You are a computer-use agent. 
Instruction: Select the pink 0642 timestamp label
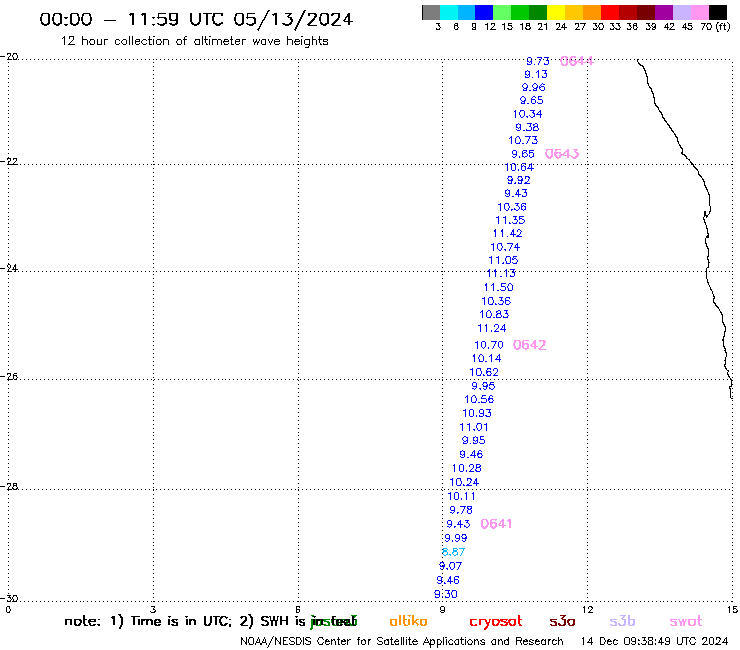point(529,345)
